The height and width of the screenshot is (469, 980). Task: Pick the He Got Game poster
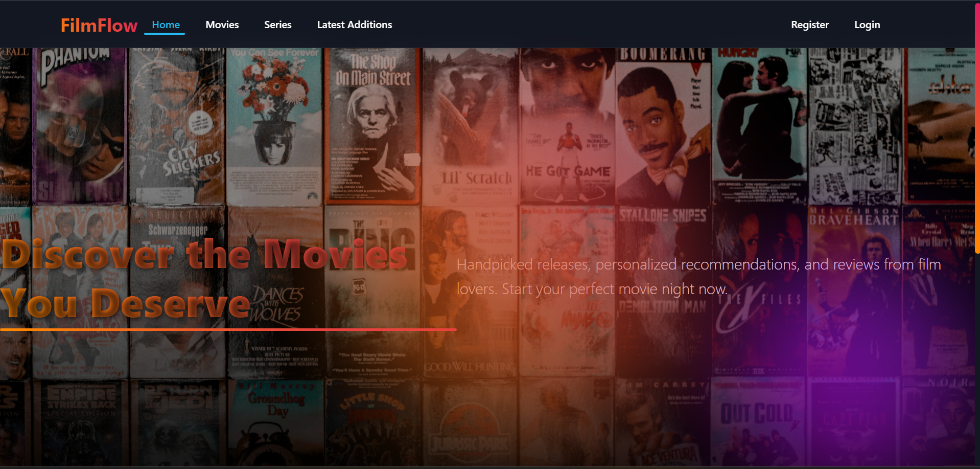click(x=567, y=128)
